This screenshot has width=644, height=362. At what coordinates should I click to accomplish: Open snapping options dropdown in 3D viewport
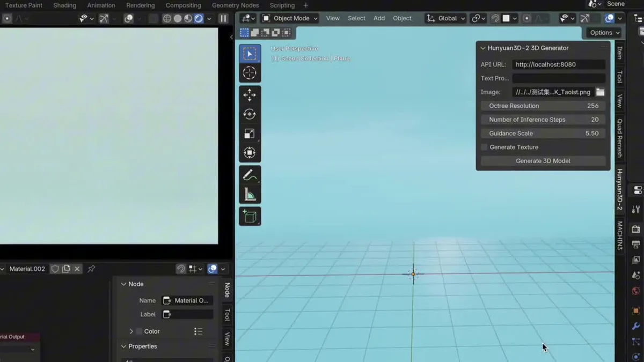pyautogui.click(x=510, y=18)
